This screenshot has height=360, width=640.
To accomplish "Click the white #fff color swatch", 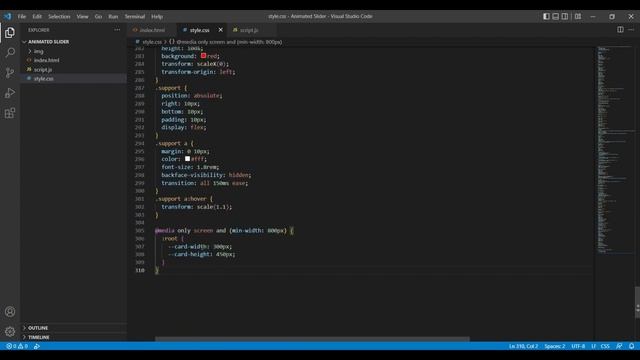I will pyautogui.click(x=187, y=159).
